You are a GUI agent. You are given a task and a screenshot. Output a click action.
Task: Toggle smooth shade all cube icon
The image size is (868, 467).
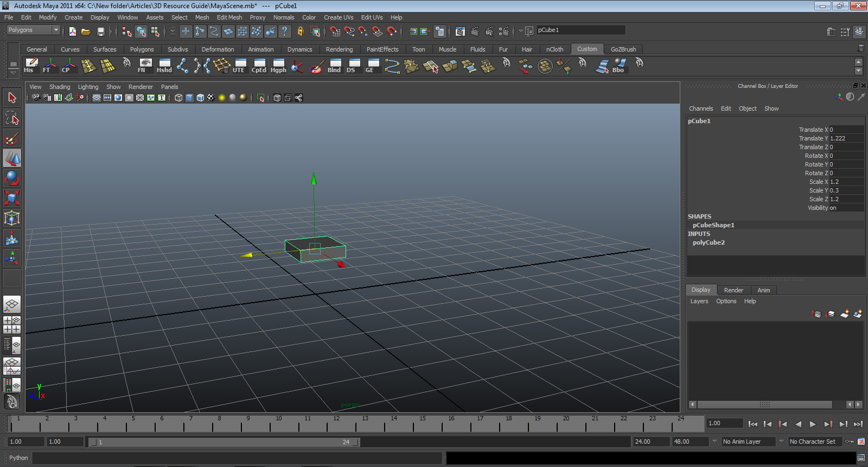point(189,98)
